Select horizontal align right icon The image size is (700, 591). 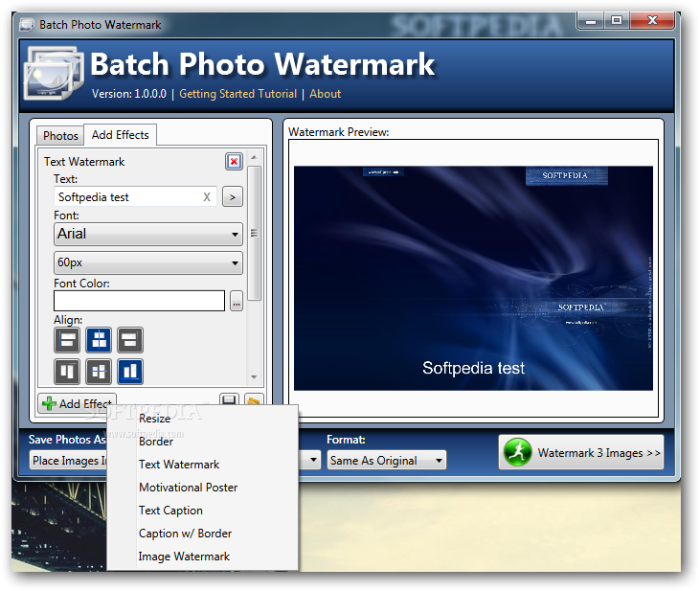coord(130,340)
